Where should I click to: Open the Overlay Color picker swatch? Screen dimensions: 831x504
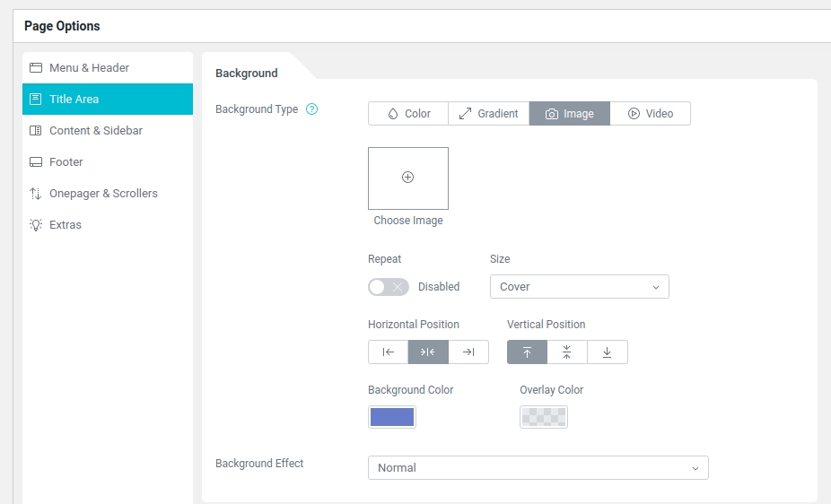point(544,417)
